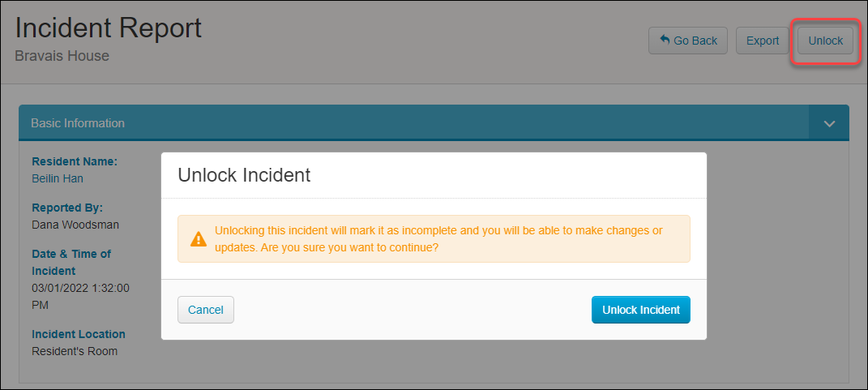This screenshot has width=868, height=390.
Task: Click the orange warning message text
Action: point(438,238)
